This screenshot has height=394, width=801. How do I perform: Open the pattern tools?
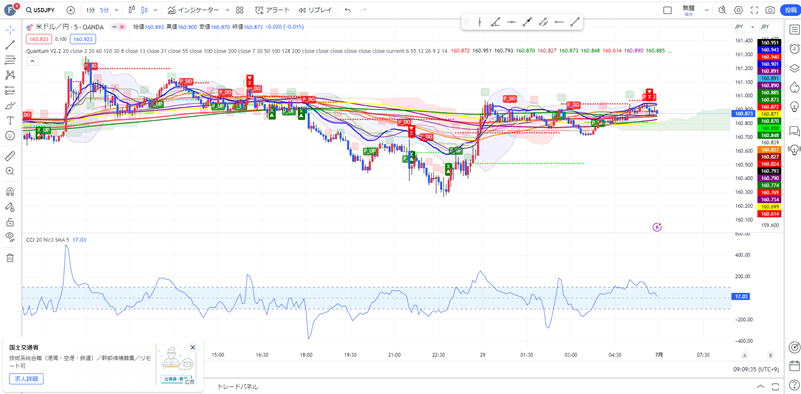(x=10, y=75)
